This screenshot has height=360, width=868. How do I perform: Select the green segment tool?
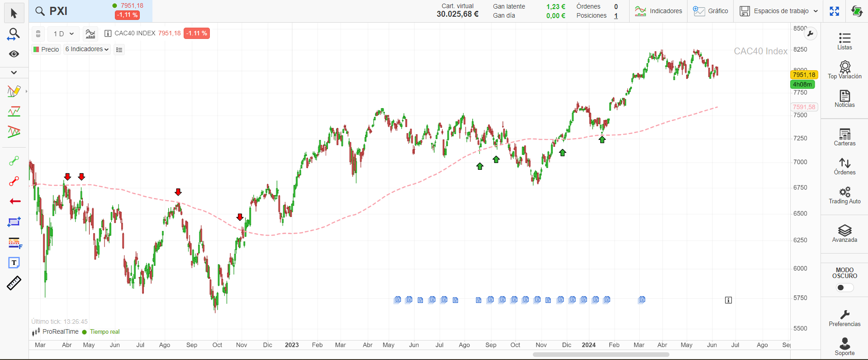(14, 161)
